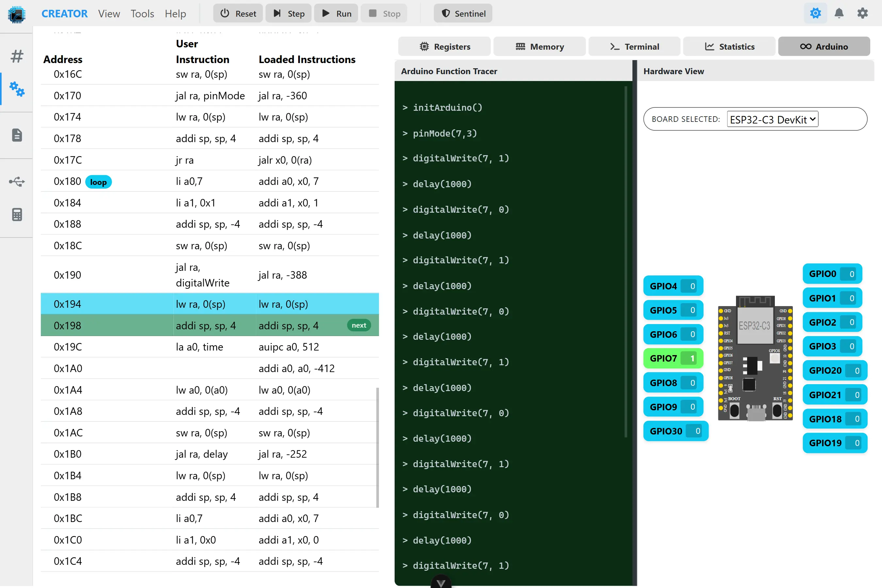Click the GPIO21 pin indicator
Viewport: 882px width, 588px height.
835,395
